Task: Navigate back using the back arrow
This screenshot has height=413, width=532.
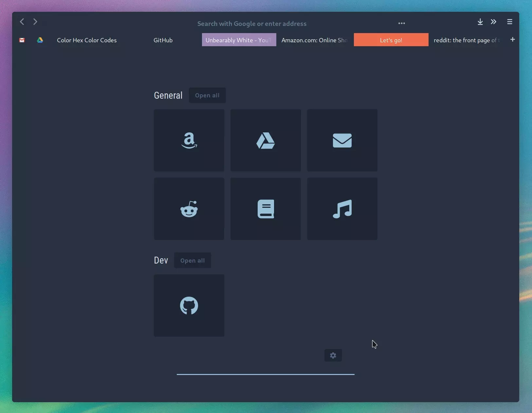Action: [22, 22]
